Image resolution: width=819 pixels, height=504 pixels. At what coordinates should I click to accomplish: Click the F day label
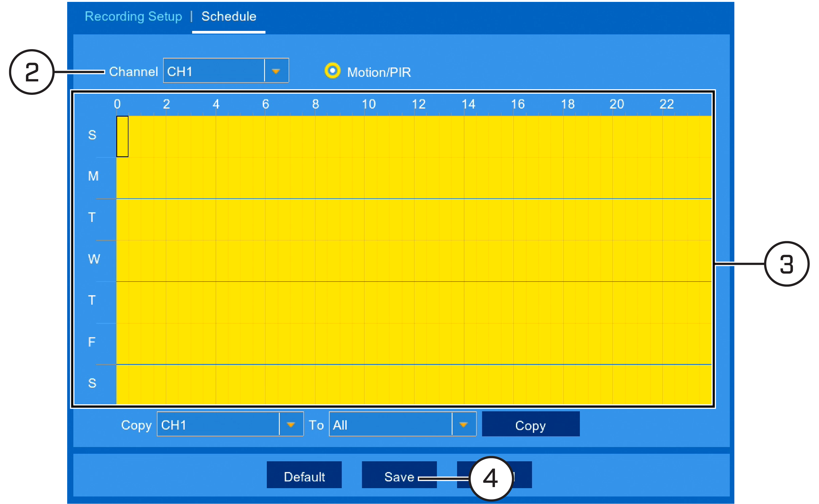tap(92, 342)
